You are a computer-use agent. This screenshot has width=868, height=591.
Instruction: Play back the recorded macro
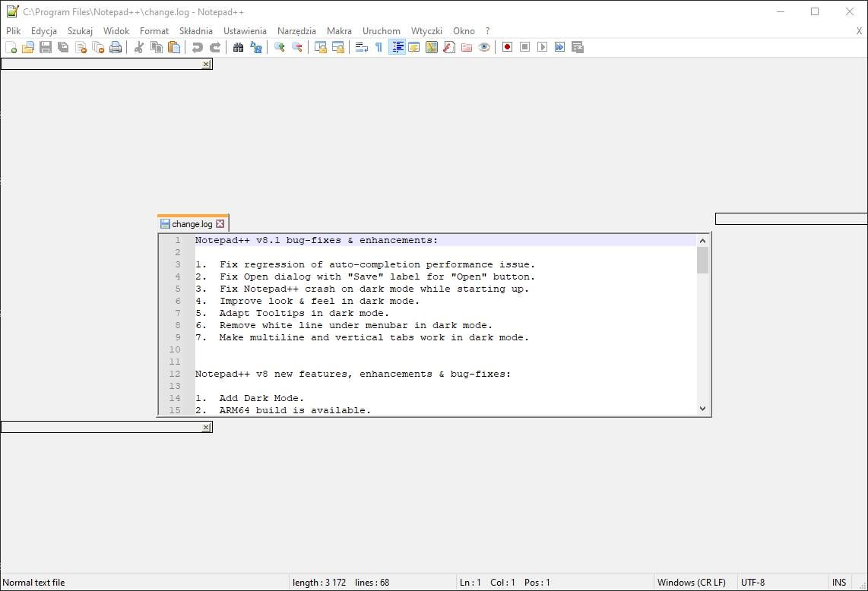pyautogui.click(x=543, y=48)
